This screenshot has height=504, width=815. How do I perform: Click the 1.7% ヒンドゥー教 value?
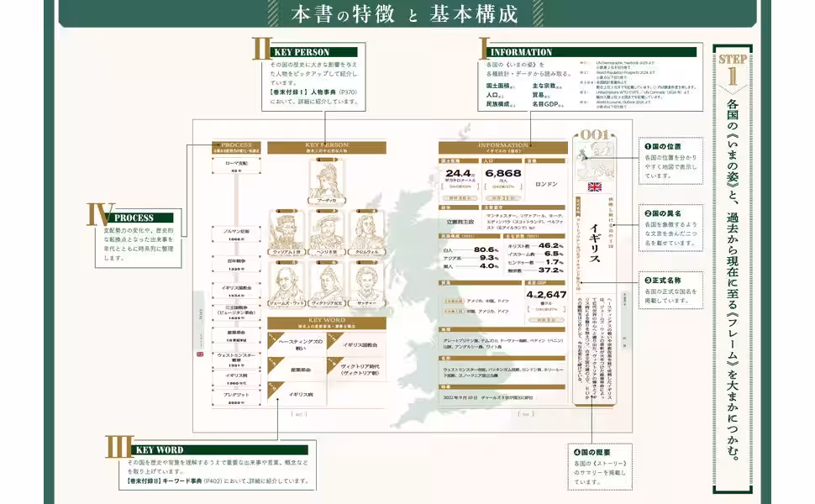(x=554, y=262)
